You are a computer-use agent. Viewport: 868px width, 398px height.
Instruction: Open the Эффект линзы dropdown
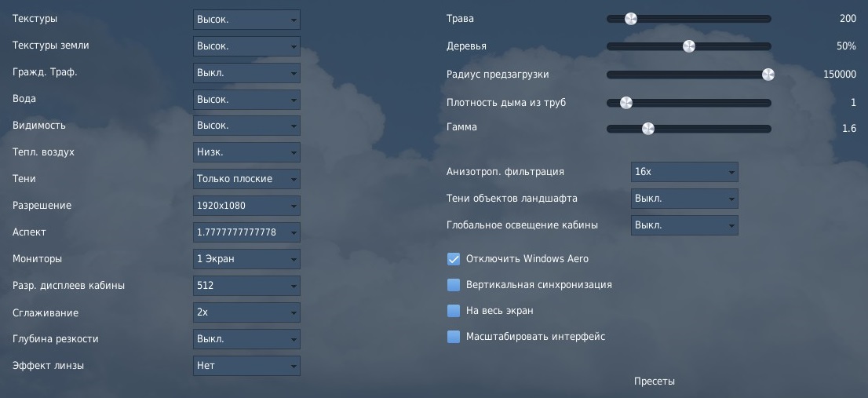point(246,365)
